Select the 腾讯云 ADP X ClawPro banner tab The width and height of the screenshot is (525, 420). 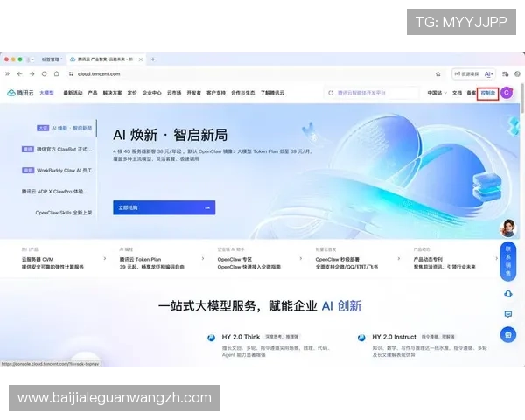click(x=54, y=192)
